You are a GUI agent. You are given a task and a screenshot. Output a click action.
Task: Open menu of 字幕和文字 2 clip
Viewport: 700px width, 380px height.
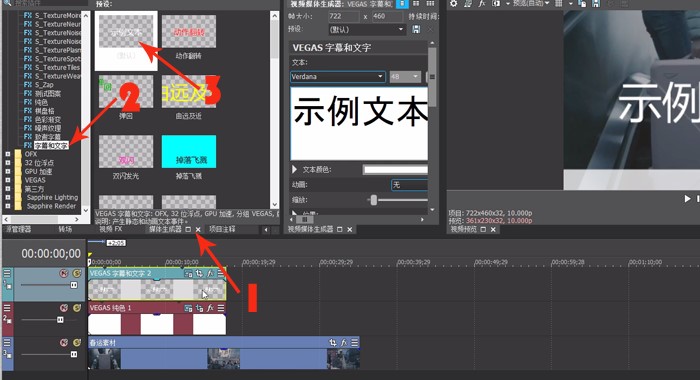[x=221, y=273]
